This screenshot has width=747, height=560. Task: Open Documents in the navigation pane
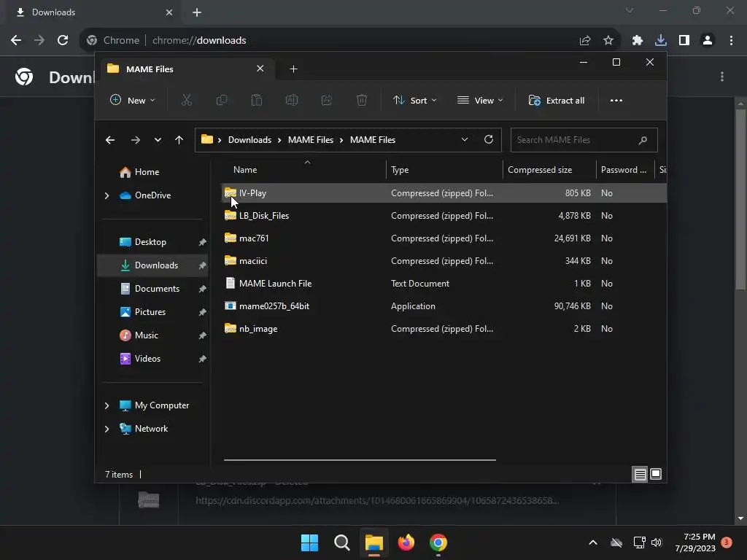(x=157, y=289)
